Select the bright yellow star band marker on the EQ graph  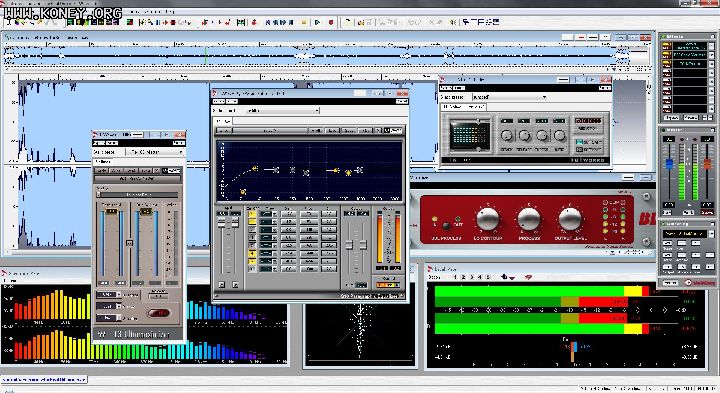349,173
